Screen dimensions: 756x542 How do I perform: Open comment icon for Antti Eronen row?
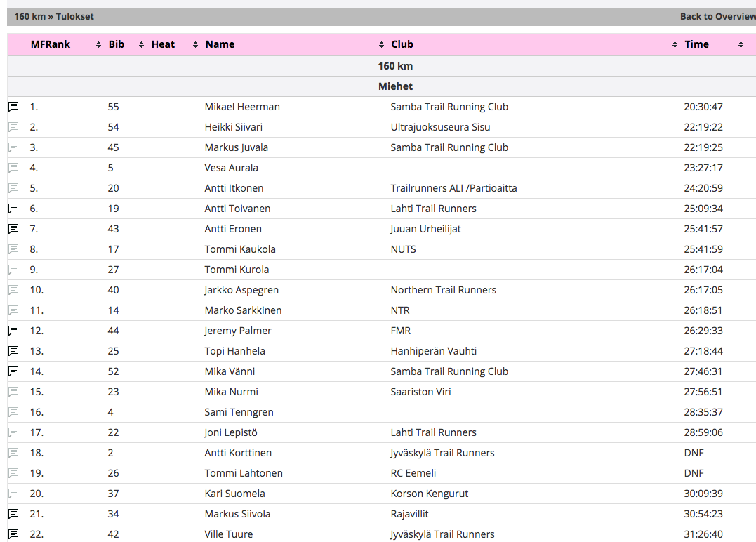point(13,228)
